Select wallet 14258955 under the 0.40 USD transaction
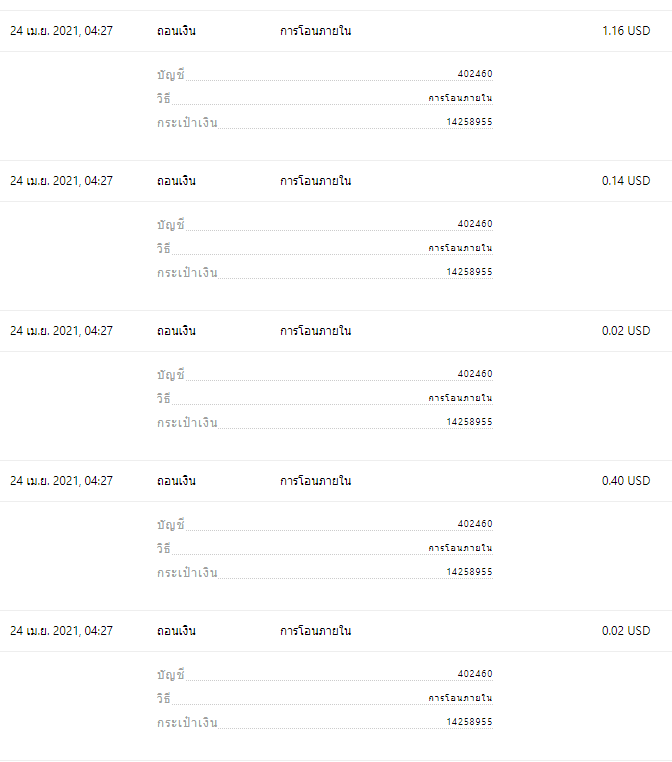The height and width of the screenshot is (762, 672). click(x=469, y=572)
